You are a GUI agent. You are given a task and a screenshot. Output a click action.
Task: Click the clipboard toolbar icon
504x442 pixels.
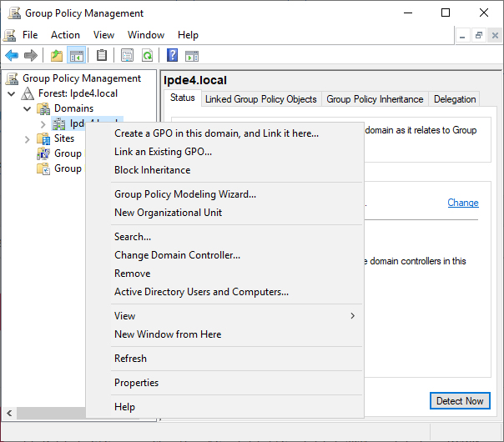[102, 56]
